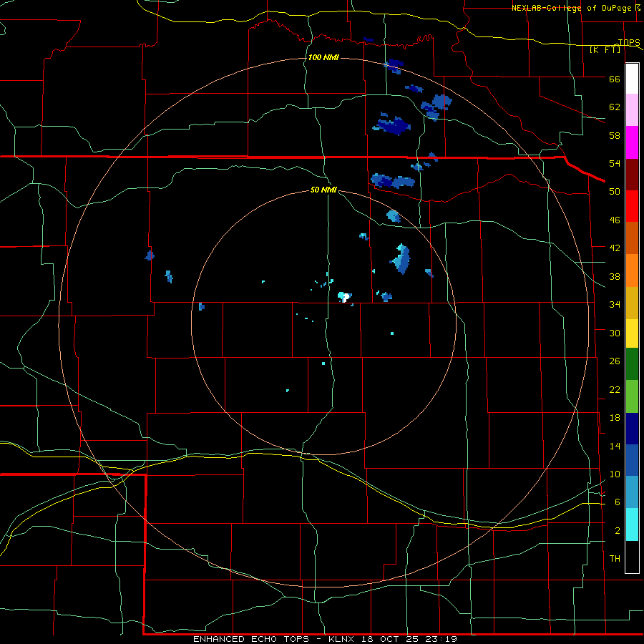
Task: Click the legend value '42'
Action: tap(615, 248)
